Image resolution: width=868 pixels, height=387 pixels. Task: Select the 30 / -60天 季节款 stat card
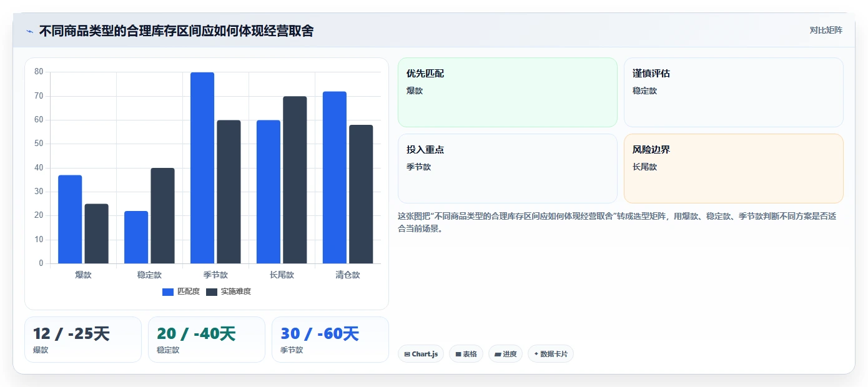[330, 340]
